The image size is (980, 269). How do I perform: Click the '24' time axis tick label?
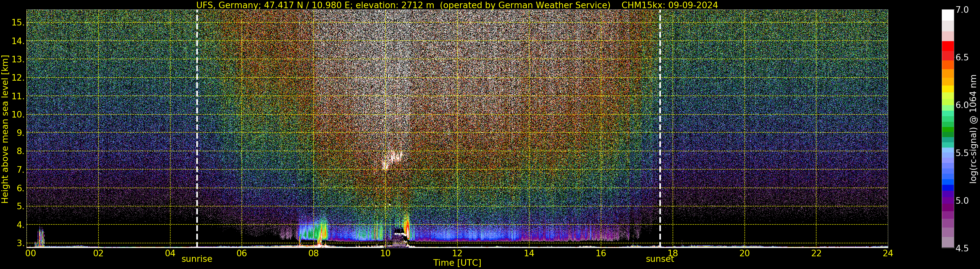(x=888, y=253)
